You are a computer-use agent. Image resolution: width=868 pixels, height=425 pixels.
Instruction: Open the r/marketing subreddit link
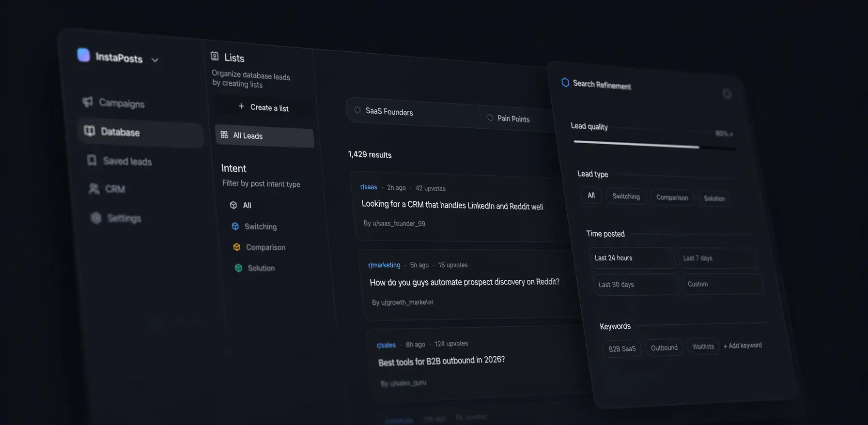(384, 265)
